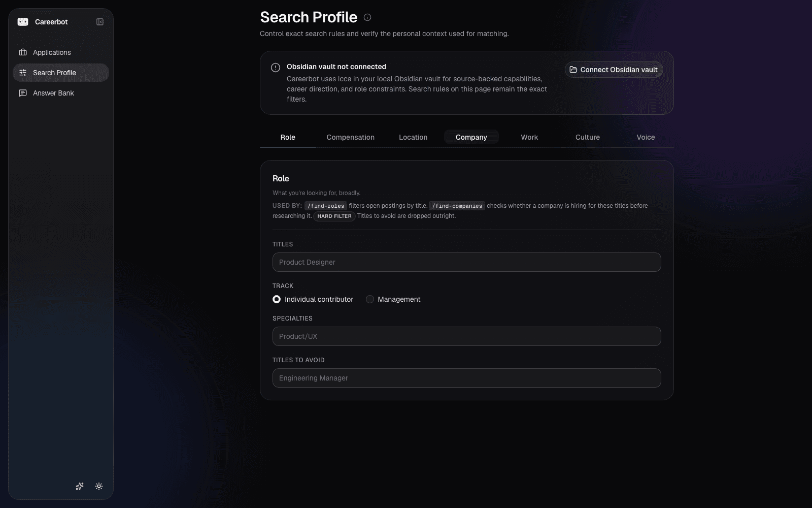The height and width of the screenshot is (508, 812).
Task: Click the Applications briefcase icon
Action: pyautogui.click(x=23, y=52)
